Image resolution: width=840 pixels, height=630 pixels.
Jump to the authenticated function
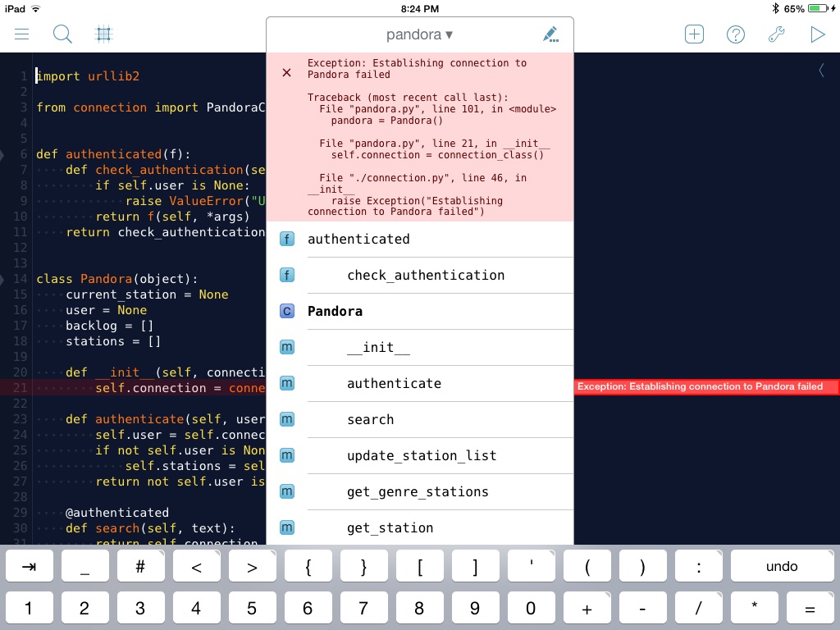click(419, 239)
